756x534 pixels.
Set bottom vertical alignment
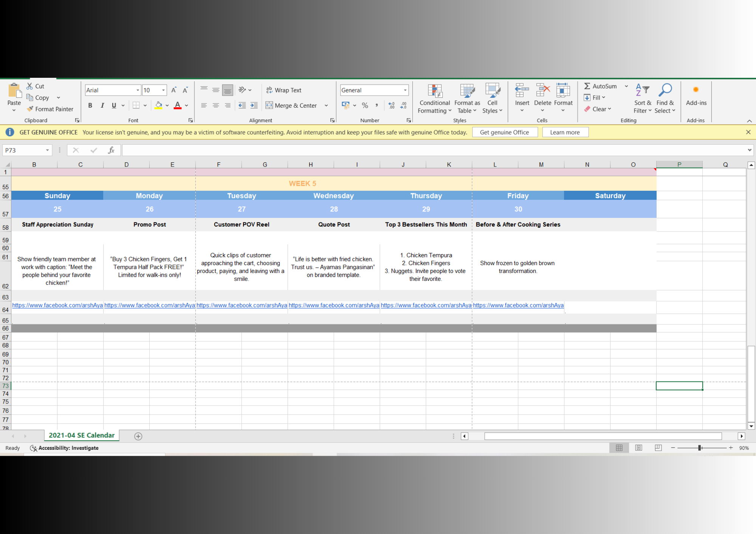[x=228, y=90]
